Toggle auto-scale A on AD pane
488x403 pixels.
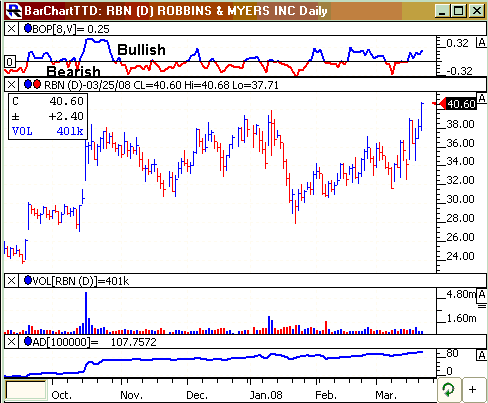(481, 355)
